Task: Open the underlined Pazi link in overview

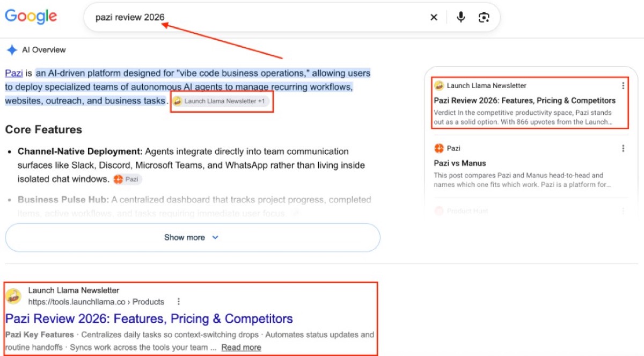Action: tap(14, 73)
